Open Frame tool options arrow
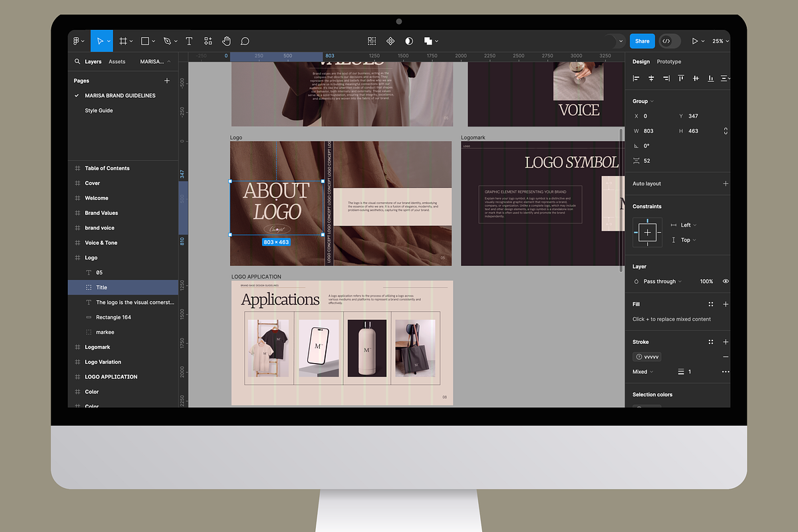The height and width of the screenshot is (532, 798). [x=131, y=41]
